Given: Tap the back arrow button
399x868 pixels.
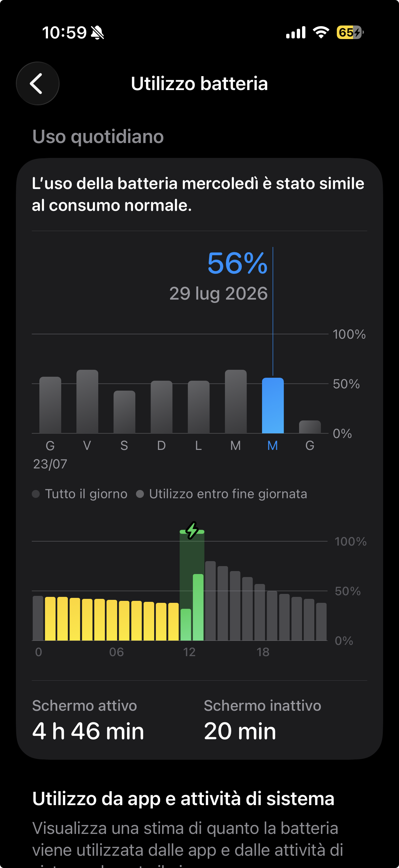Looking at the screenshot, I should click(37, 83).
